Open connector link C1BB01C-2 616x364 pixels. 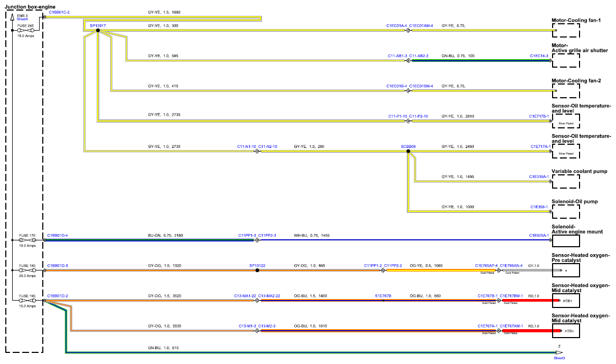59,12
